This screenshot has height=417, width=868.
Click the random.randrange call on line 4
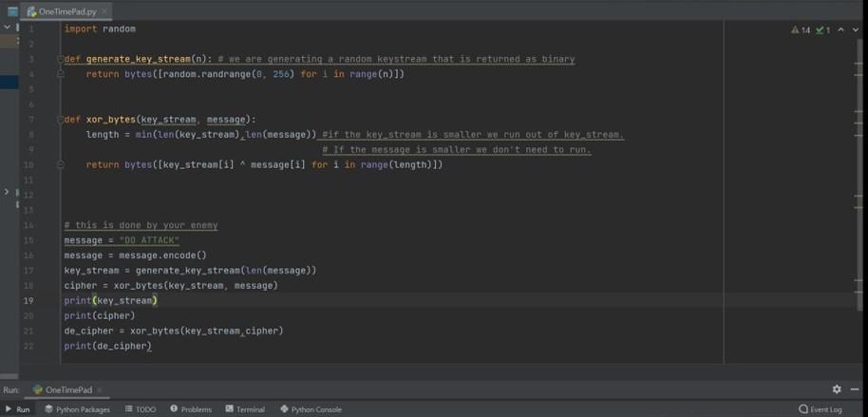coord(208,74)
